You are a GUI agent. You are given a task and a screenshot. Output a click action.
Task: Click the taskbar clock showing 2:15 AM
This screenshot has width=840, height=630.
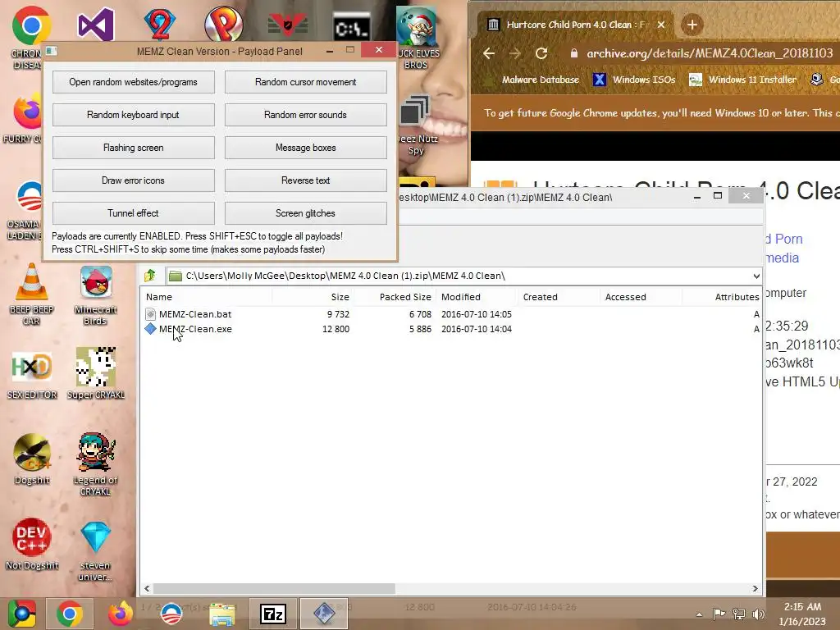(802, 614)
